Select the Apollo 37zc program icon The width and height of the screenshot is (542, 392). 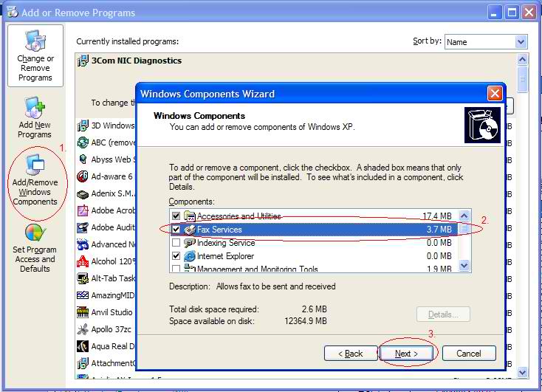[83, 329]
